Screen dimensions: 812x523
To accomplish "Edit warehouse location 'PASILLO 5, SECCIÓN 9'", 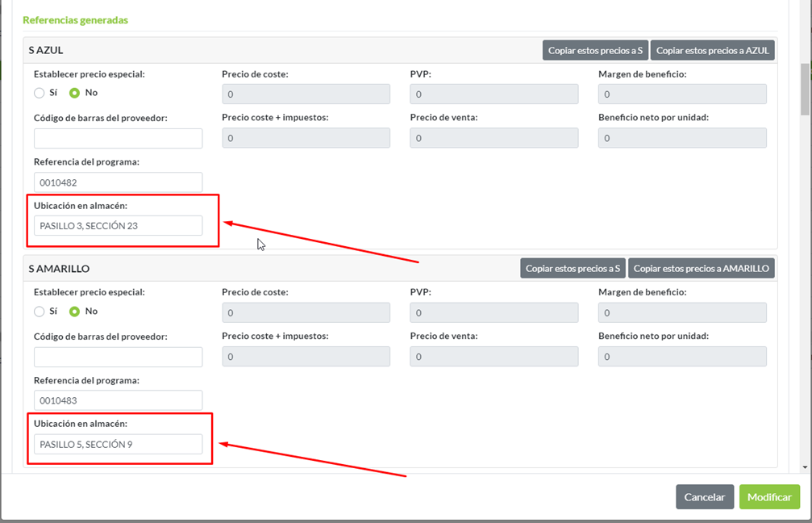I will 118,444.
